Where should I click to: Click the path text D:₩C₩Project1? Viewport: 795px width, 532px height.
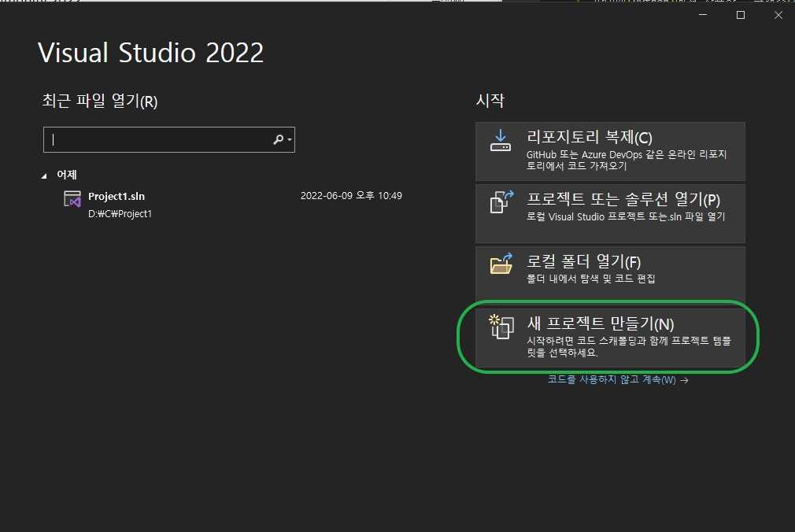click(120, 214)
